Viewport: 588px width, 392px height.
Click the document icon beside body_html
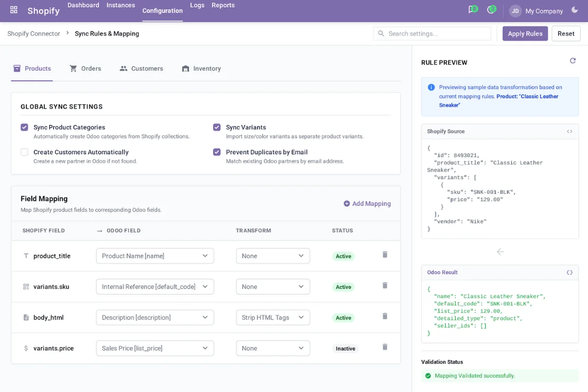coord(26,318)
